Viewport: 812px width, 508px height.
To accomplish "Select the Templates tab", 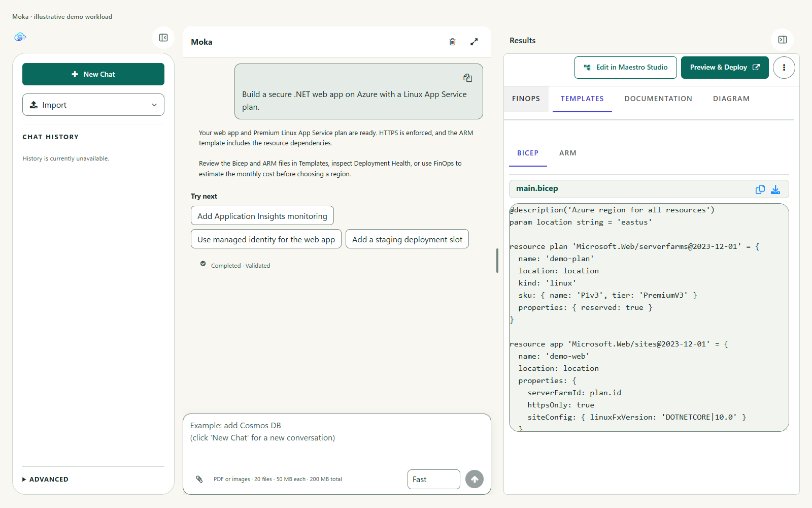I will coord(582,99).
